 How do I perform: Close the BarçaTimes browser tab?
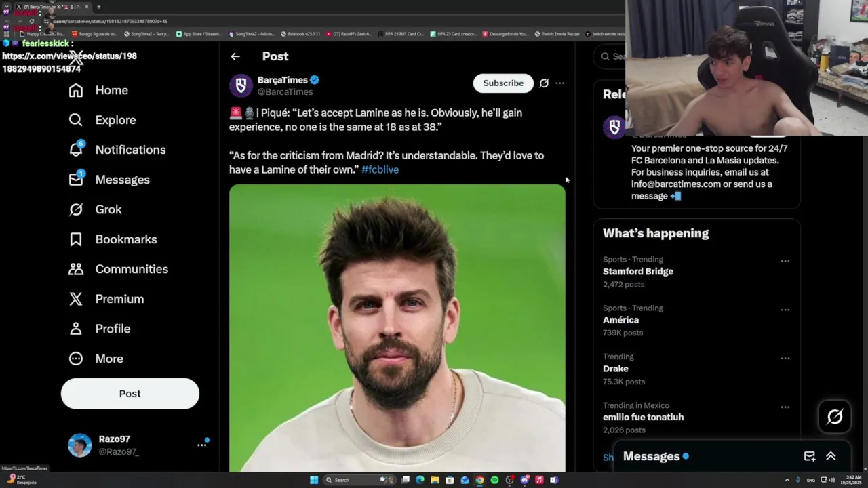click(x=86, y=7)
